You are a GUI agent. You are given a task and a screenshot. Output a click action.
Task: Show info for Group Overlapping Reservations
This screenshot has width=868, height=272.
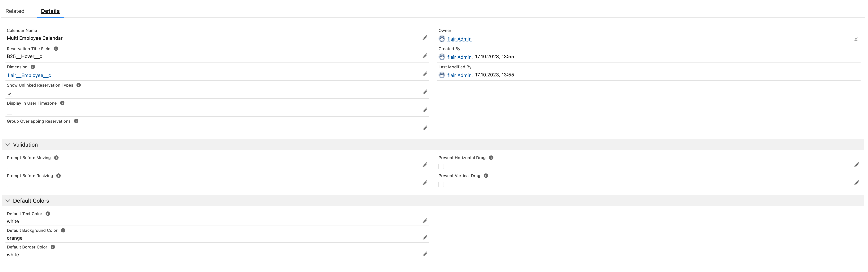click(76, 121)
